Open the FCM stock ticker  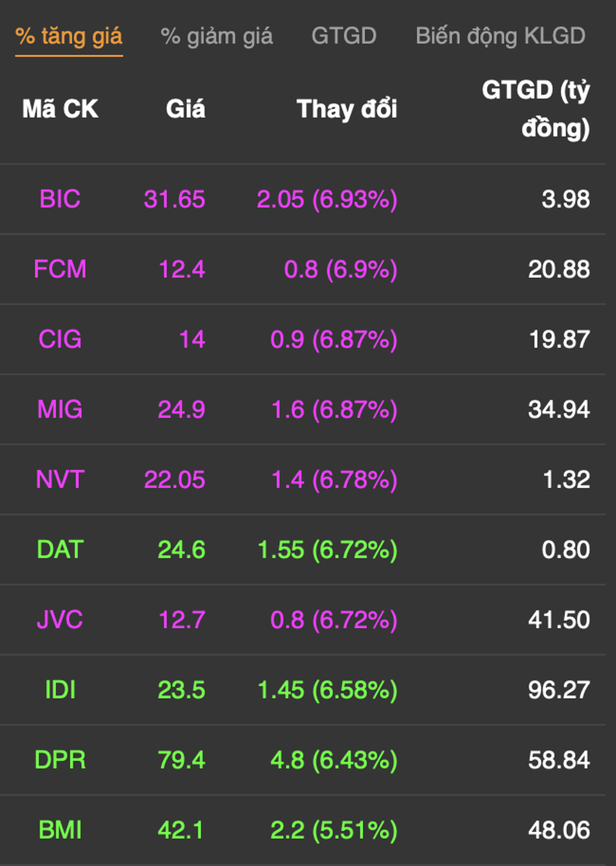tap(60, 269)
